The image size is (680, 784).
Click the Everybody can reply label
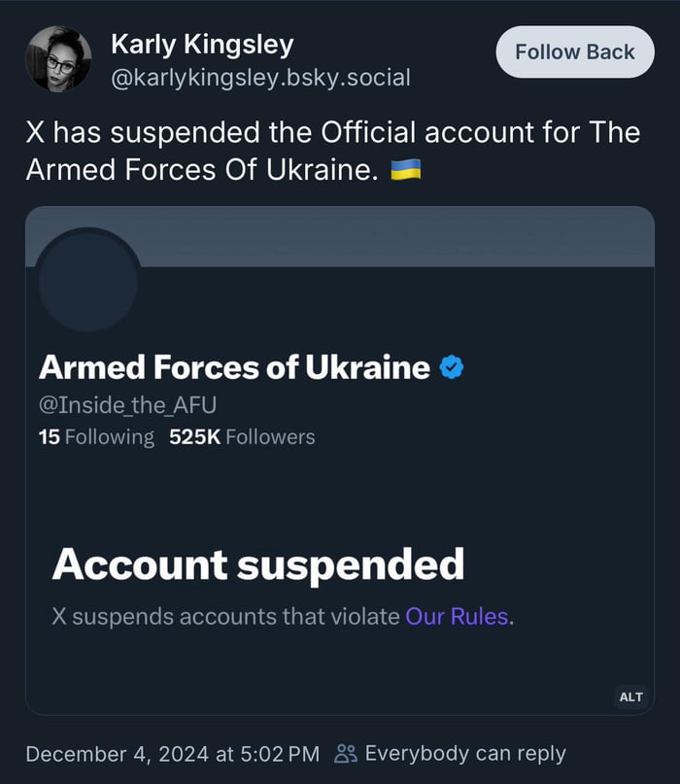(464, 753)
